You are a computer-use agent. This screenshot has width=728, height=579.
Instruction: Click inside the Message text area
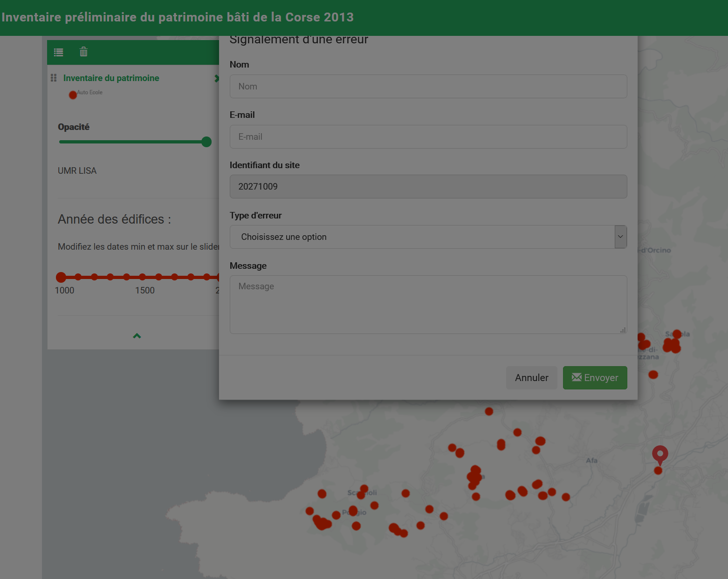428,304
